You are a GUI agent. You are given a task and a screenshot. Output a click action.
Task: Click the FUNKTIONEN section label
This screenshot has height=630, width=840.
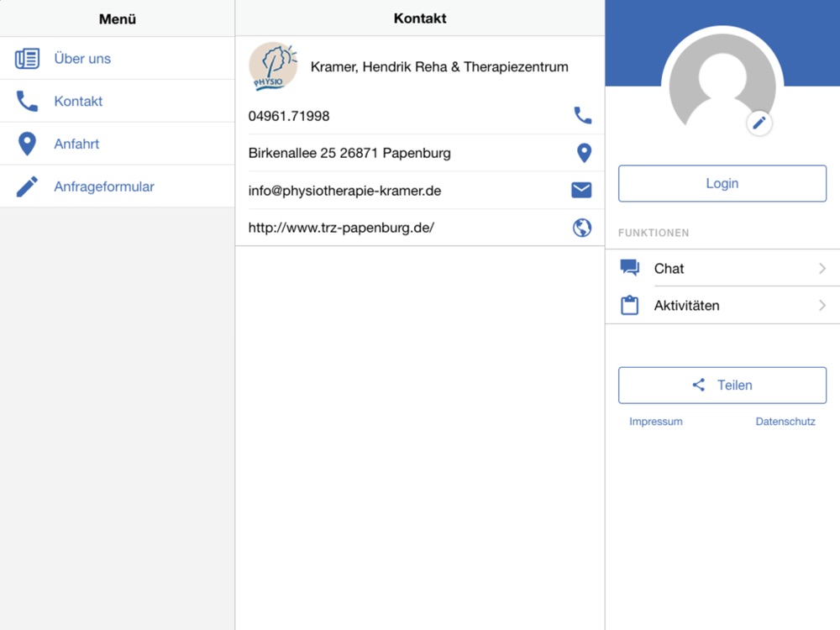pyautogui.click(x=654, y=233)
